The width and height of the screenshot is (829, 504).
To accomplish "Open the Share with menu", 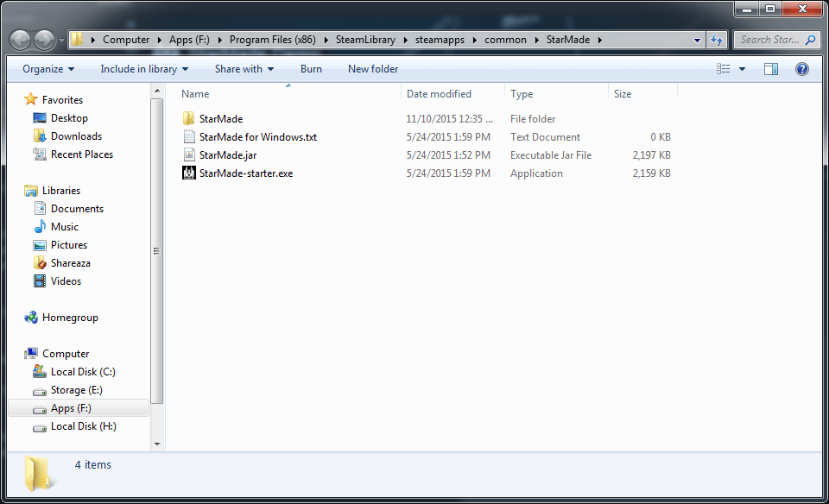I will click(x=244, y=69).
